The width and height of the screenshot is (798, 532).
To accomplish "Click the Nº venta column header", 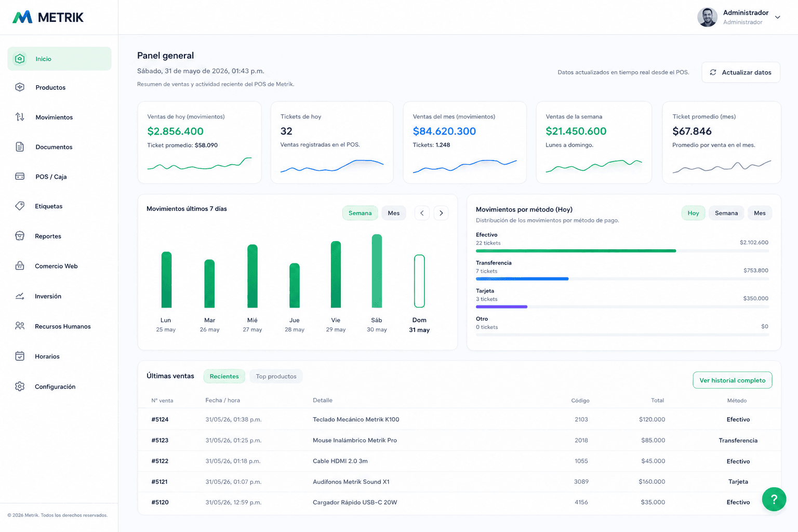I will pos(162,401).
